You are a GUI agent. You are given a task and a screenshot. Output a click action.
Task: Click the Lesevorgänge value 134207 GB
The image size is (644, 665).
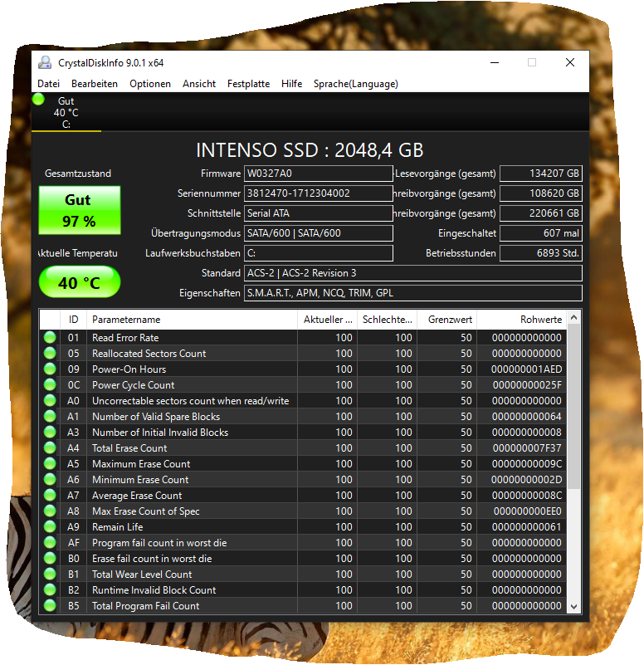[x=541, y=174]
